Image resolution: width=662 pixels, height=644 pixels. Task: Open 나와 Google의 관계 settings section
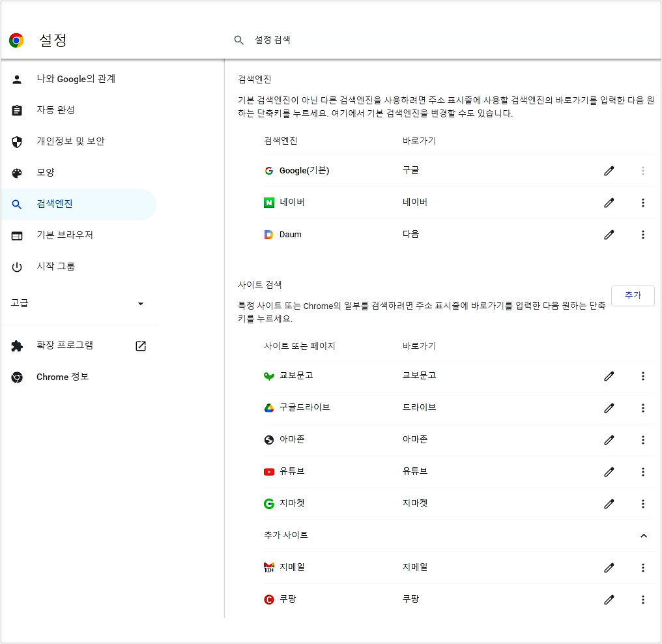click(79, 79)
